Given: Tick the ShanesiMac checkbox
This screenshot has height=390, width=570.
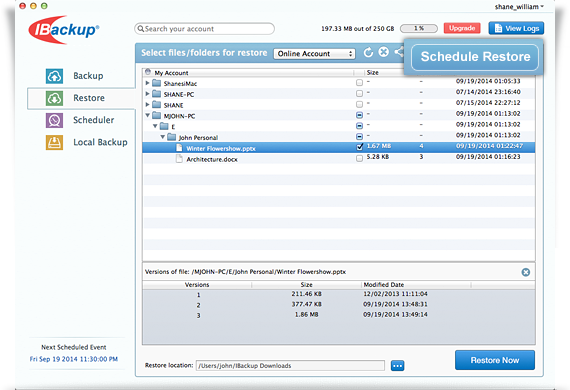Looking at the screenshot, I should pos(360,83).
